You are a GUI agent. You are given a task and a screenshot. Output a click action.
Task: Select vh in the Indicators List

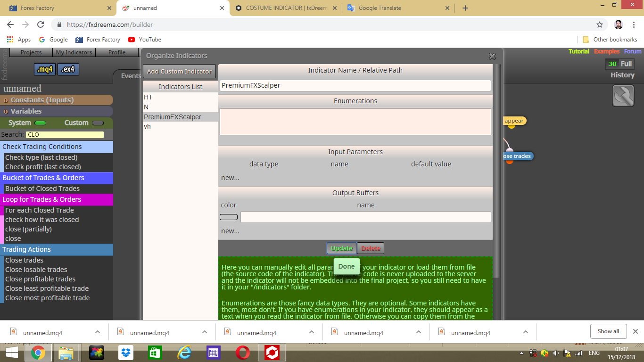tap(181, 126)
